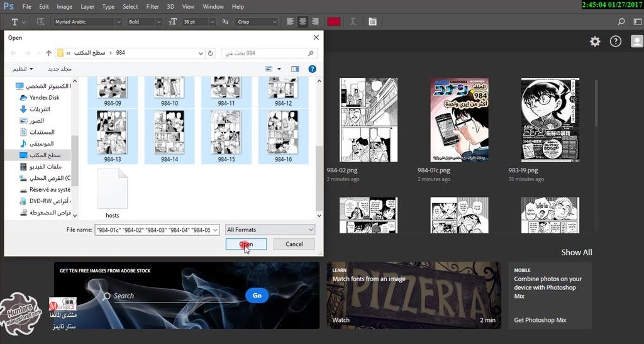
Task: Open recent file 983-19.png thumbnail
Action: tap(550, 120)
